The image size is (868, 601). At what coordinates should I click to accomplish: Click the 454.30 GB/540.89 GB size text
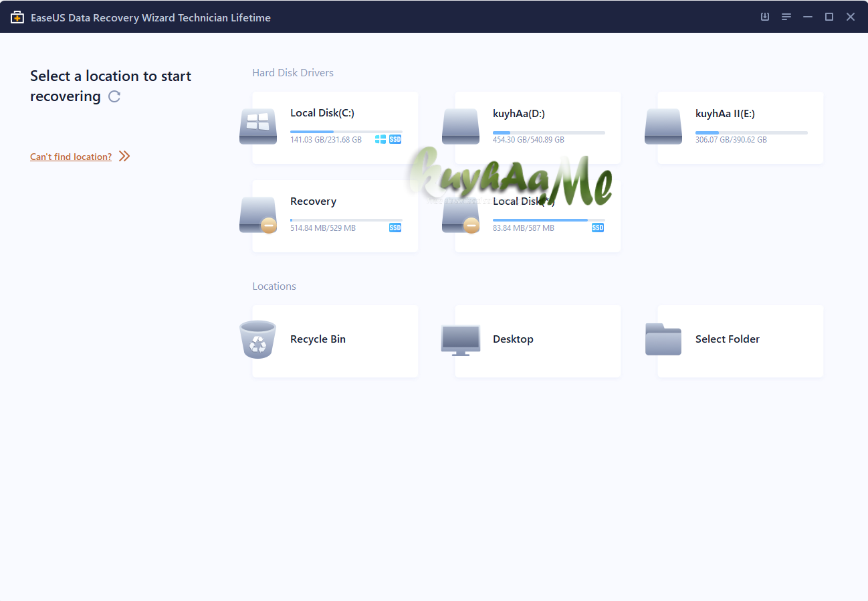pos(528,140)
